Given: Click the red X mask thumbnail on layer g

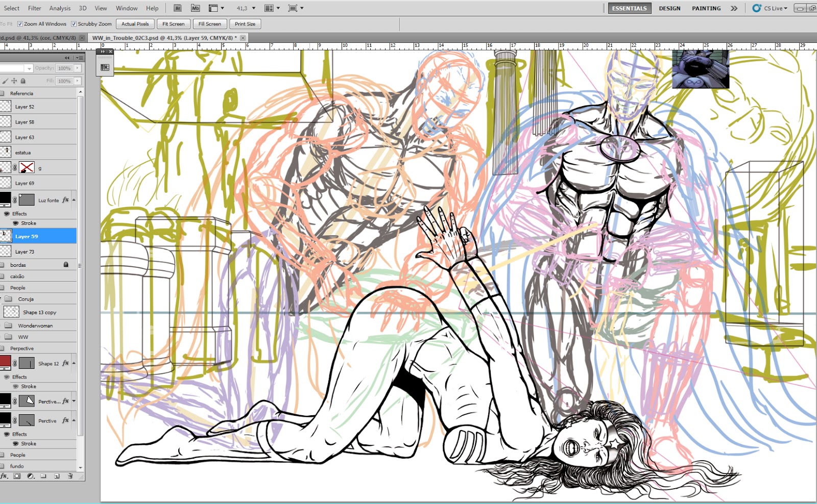Looking at the screenshot, I should [27, 167].
